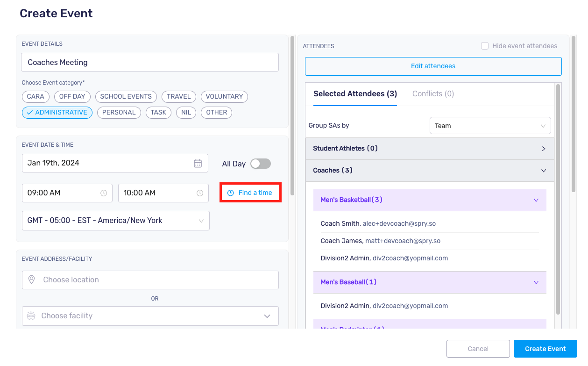Click the Create Event button
The height and width of the screenshot is (366, 588).
(x=545, y=349)
